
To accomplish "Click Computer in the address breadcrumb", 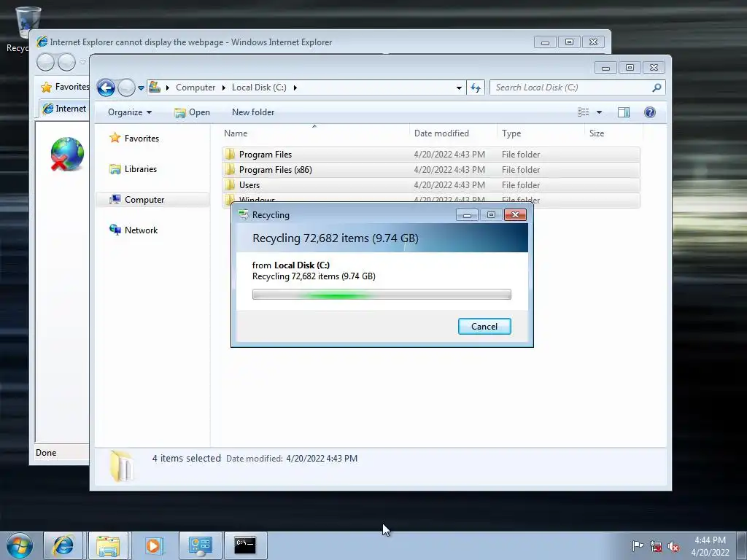I will click(196, 87).
